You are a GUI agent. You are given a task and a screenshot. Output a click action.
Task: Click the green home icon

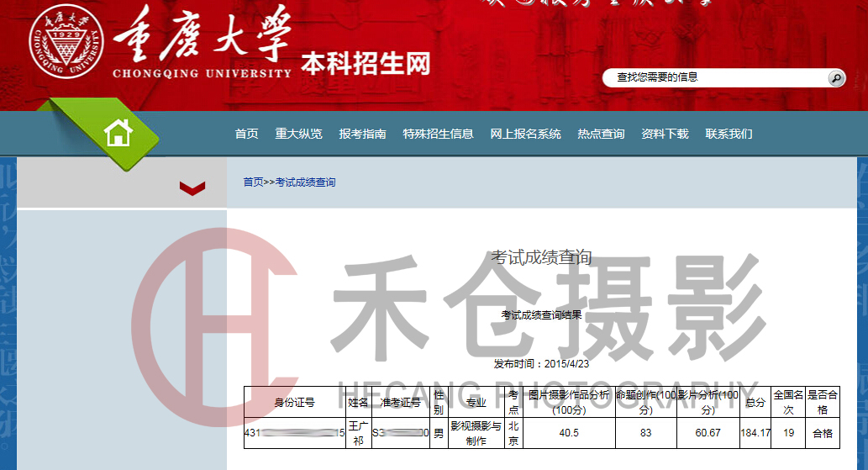pos(118,133)
